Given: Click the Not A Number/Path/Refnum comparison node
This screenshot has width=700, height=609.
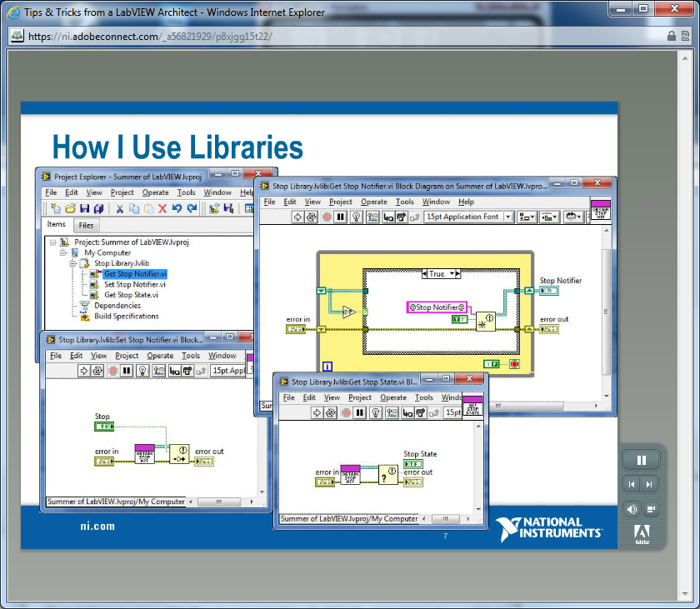Looking at the screenshot, I should pos(348,312).
